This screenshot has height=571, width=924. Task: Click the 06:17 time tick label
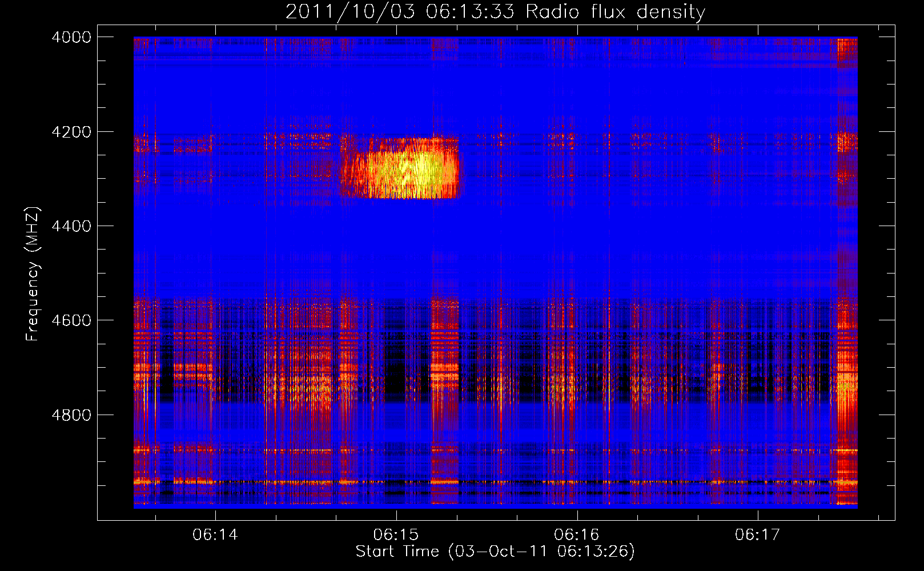click(x=758, y=534)
